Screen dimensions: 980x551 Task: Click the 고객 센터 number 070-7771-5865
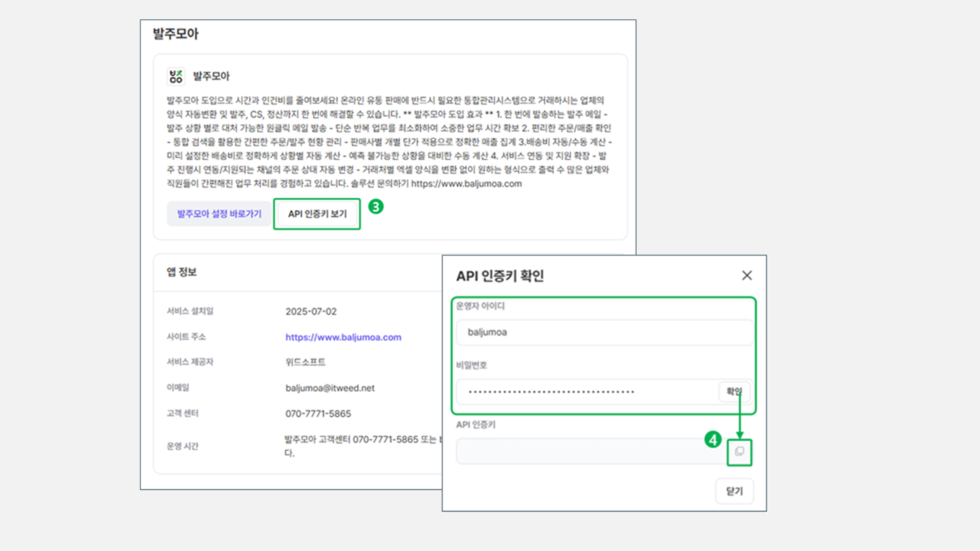[x=318, y=414]
